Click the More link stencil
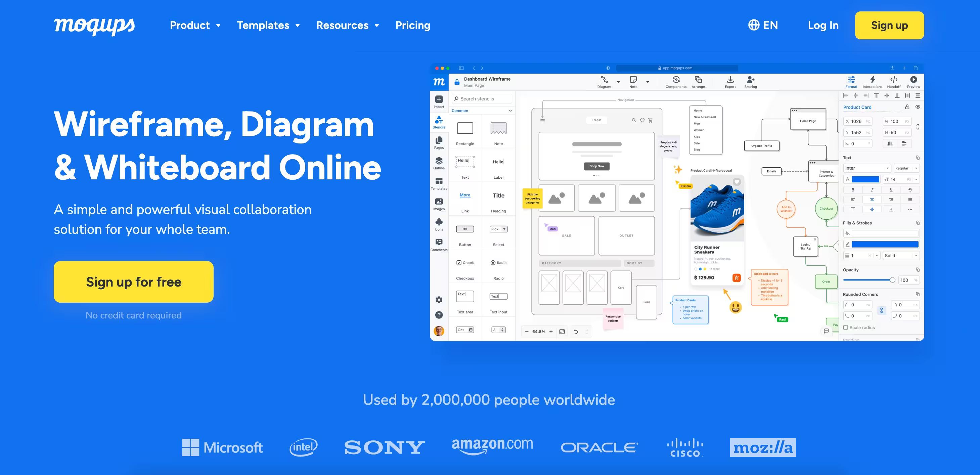 464,195
